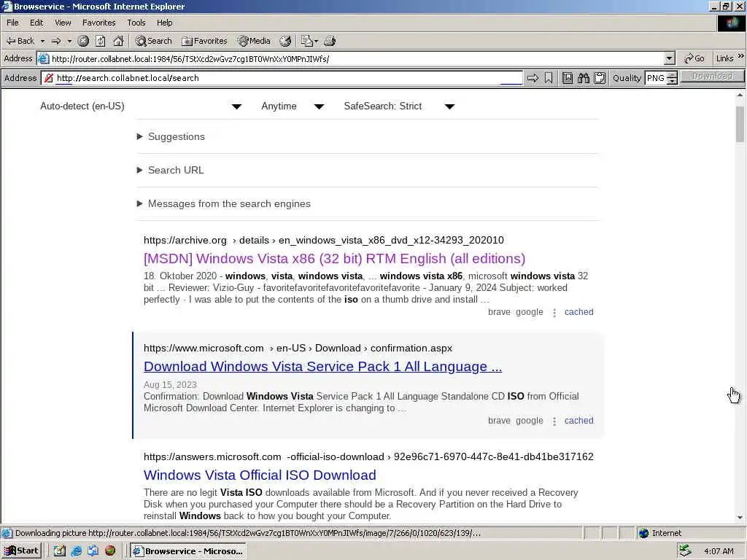
Task: Open the History icon in the toolbar
Action: (285, 41)
